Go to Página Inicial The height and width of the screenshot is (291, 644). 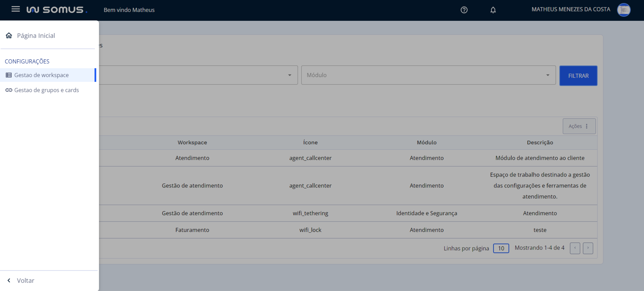point(36,36)
